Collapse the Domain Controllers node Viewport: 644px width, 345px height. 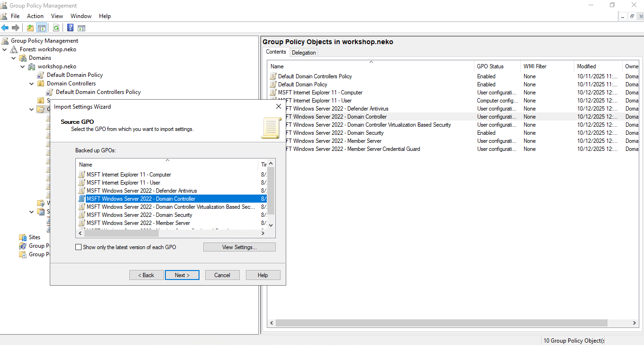pyautogui.click(x=31, y=83)
